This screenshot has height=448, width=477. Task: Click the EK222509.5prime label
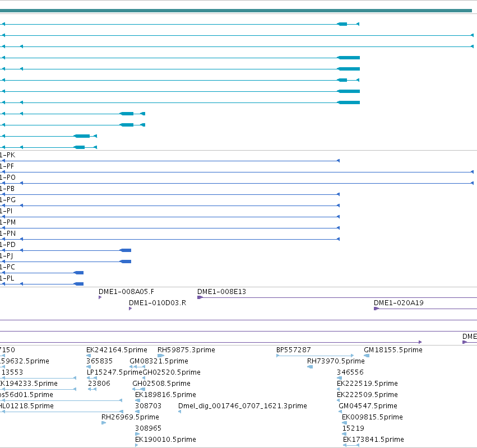367,395
